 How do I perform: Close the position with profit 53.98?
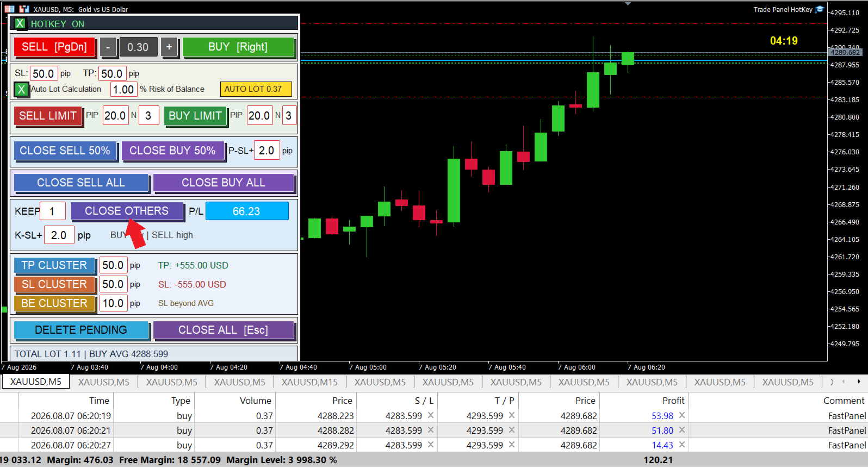coord(682,415)
